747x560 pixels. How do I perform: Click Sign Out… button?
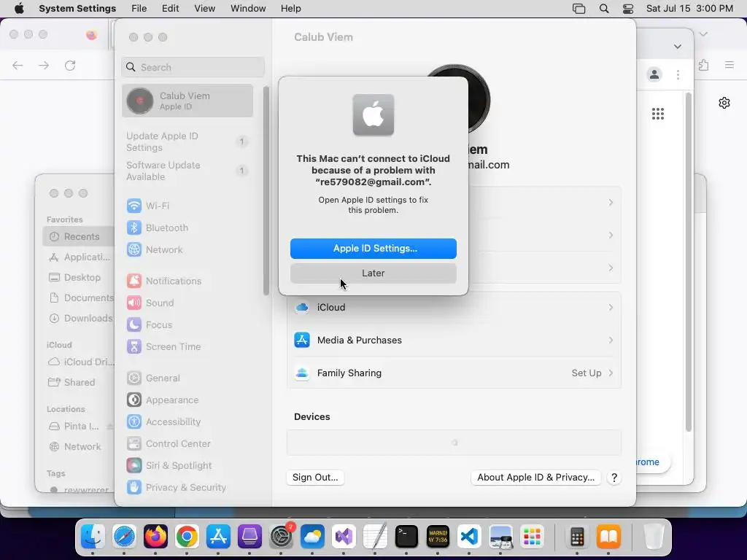pyautogui.click(x=315, y=477)
